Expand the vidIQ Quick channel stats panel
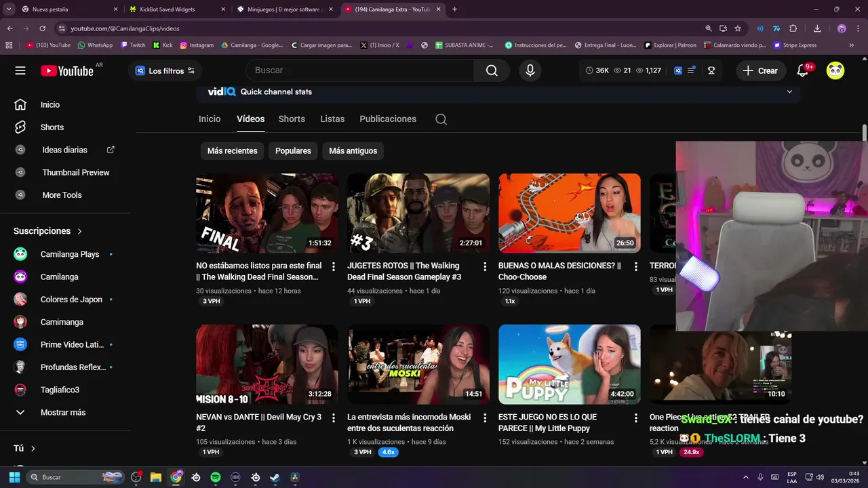The height and width of the screenshot is (488, 868). (x=789, y=91)
